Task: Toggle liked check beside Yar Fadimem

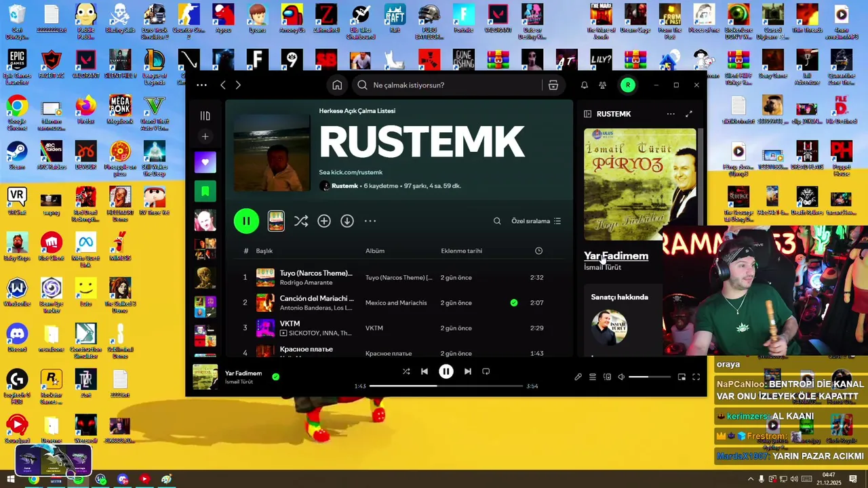Action: [x=275, y=376]
